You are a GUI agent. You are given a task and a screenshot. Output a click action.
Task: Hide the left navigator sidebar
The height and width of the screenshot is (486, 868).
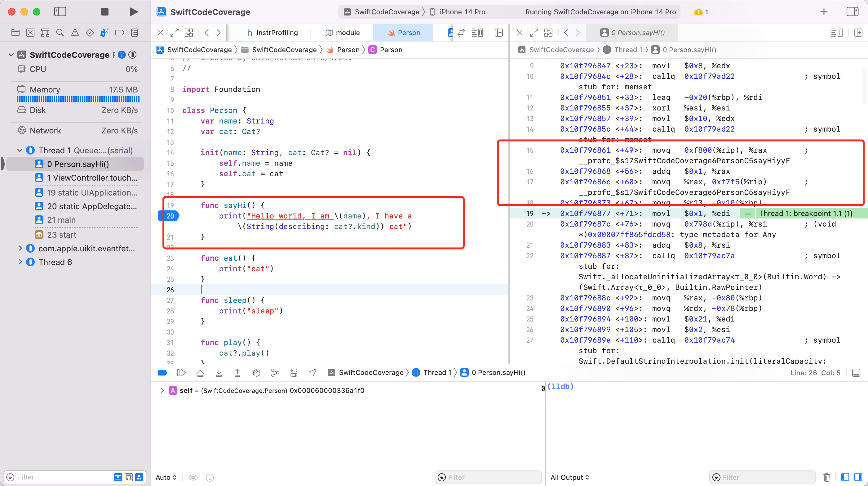(60, 12)
